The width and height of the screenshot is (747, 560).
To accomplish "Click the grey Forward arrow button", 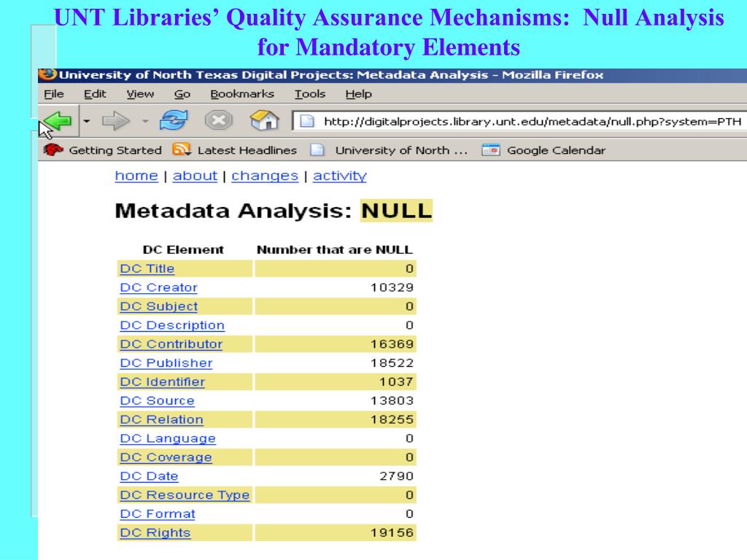I will tap(116, 121).
